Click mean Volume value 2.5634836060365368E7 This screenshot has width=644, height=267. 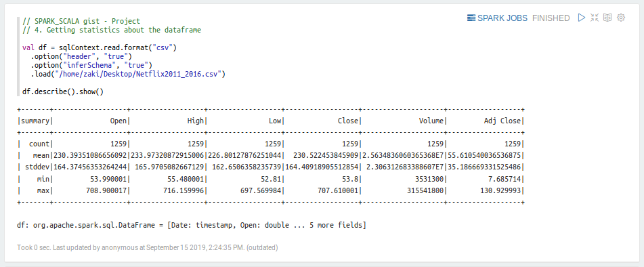(404, 156)
